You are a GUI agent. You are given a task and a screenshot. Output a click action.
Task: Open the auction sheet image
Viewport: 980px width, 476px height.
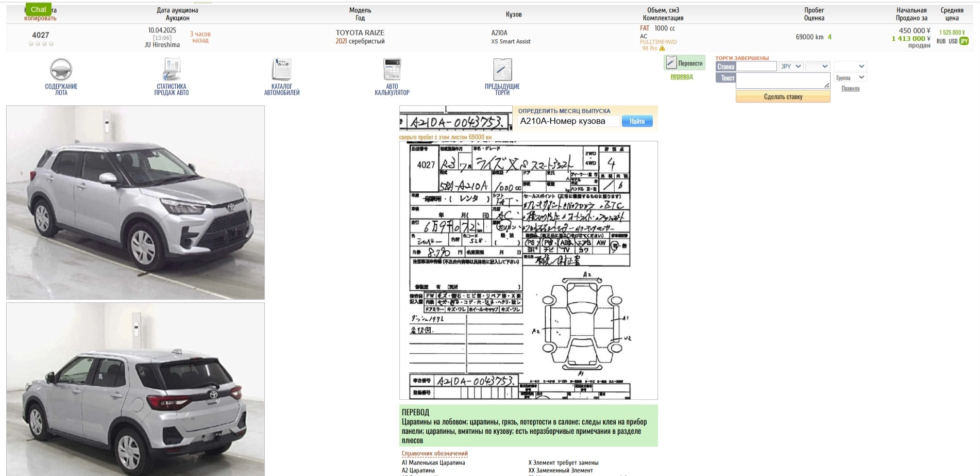(529, 270)
